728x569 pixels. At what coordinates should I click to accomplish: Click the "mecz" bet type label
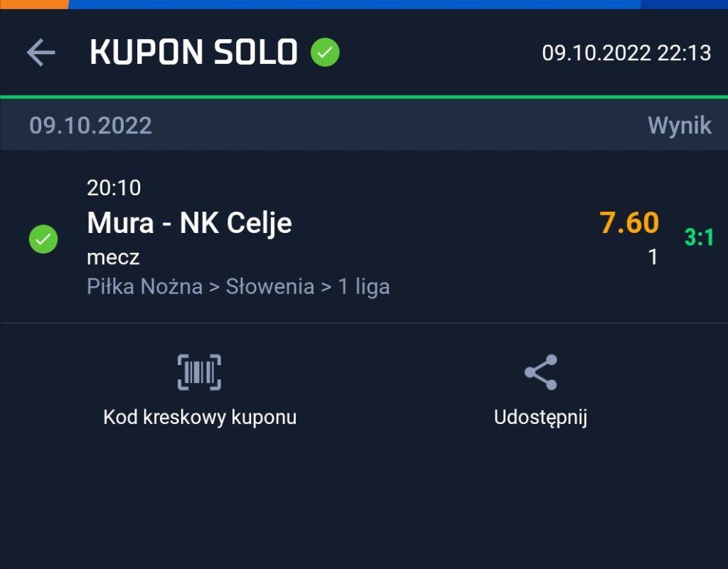pos(113,257)
